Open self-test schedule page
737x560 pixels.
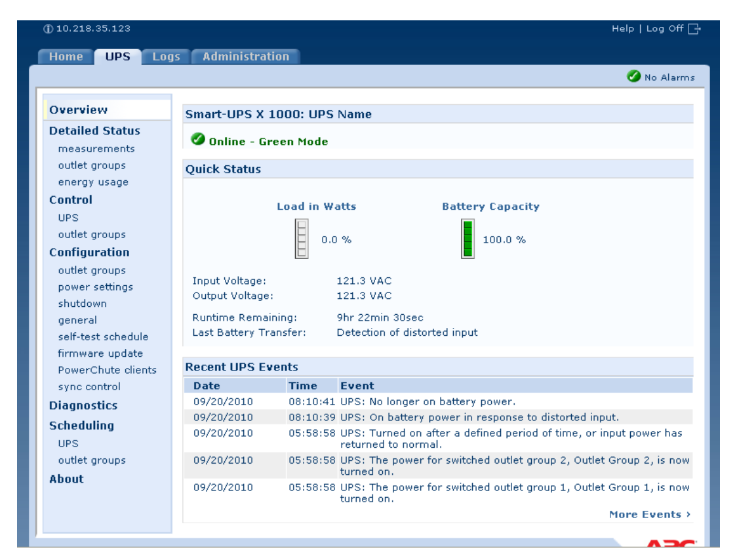[x=103, y=336]
